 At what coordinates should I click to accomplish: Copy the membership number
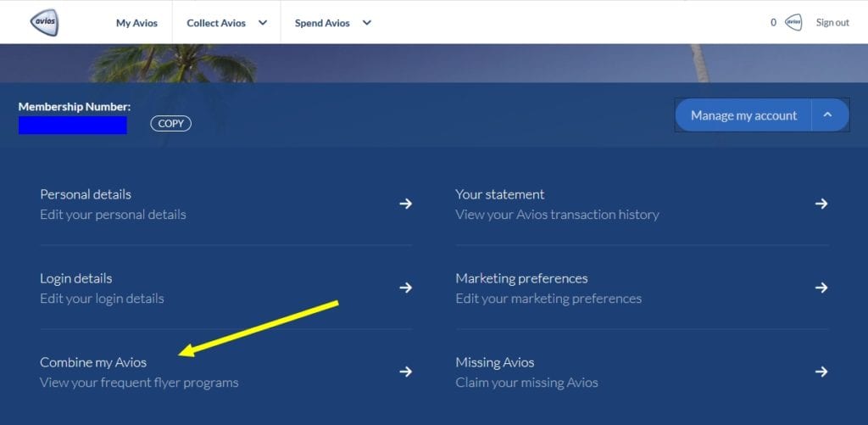[x=170, y=124]
